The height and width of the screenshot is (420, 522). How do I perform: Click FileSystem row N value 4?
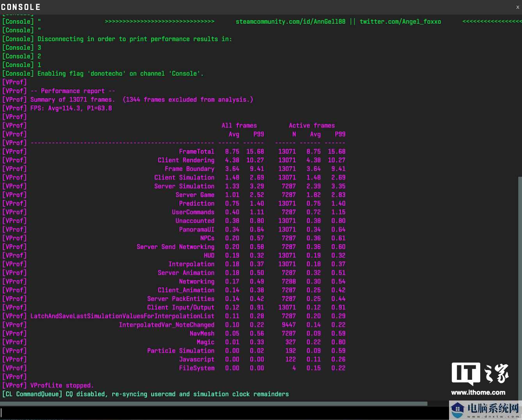[294, 368]
